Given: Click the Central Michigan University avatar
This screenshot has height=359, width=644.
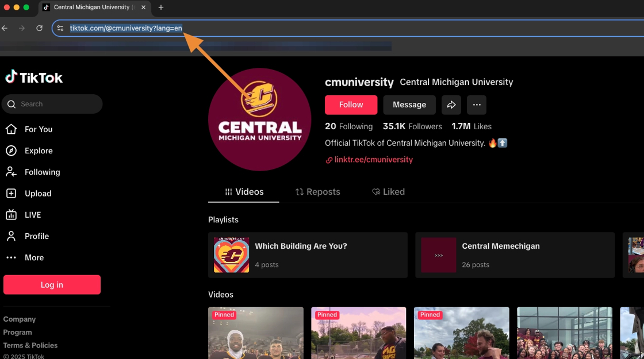Looking at the screenshot, I should tap(259, 119).
